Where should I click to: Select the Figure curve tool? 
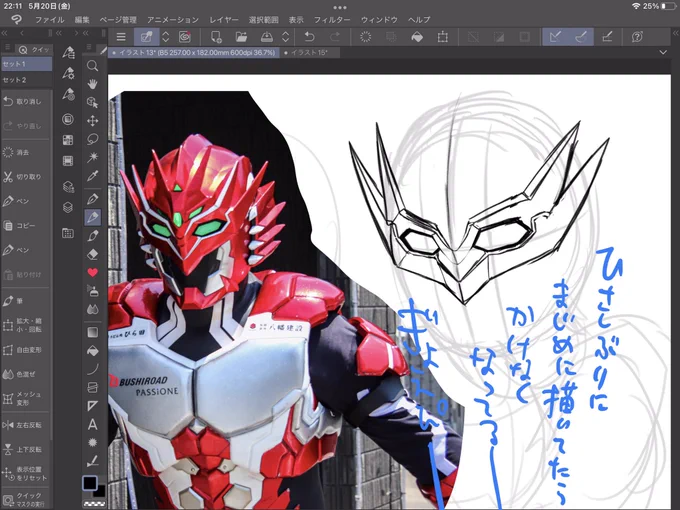pyautogui.click(x=92, y=369)
